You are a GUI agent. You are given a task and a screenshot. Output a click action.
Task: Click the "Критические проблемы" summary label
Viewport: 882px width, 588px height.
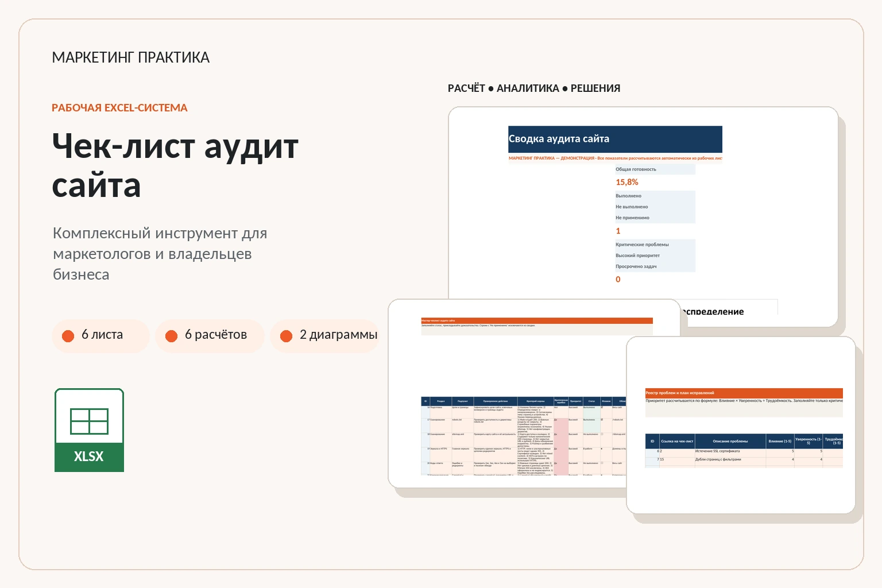point(642,245)
